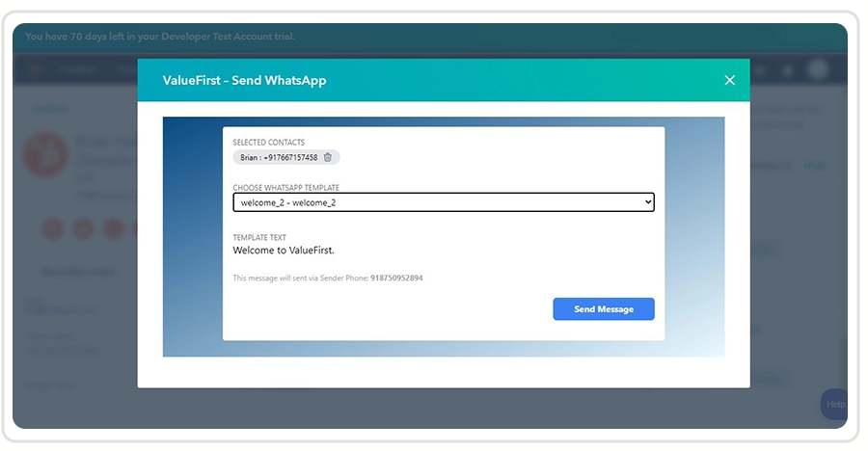Viewport: 868px width, 451px height.
Task: Close the ValueFirst Send WhatsApp dialog
Action: [730, 80]
